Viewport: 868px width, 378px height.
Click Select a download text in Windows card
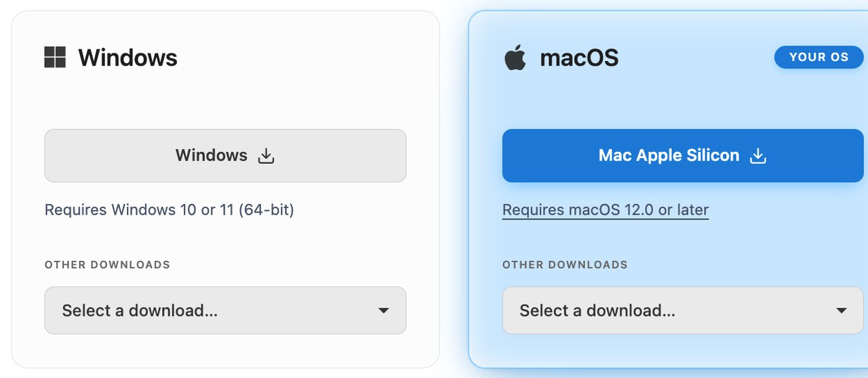[140, 310]
